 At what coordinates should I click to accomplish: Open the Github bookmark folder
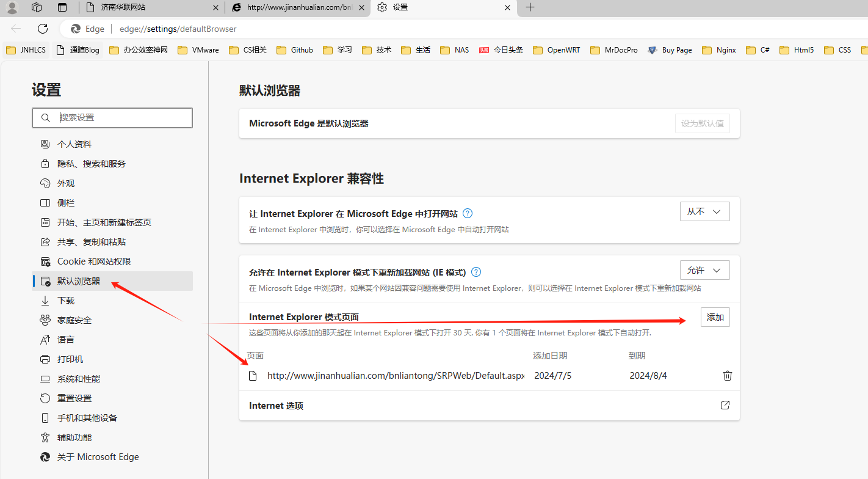pyautogui.click(x=295, y=50)
